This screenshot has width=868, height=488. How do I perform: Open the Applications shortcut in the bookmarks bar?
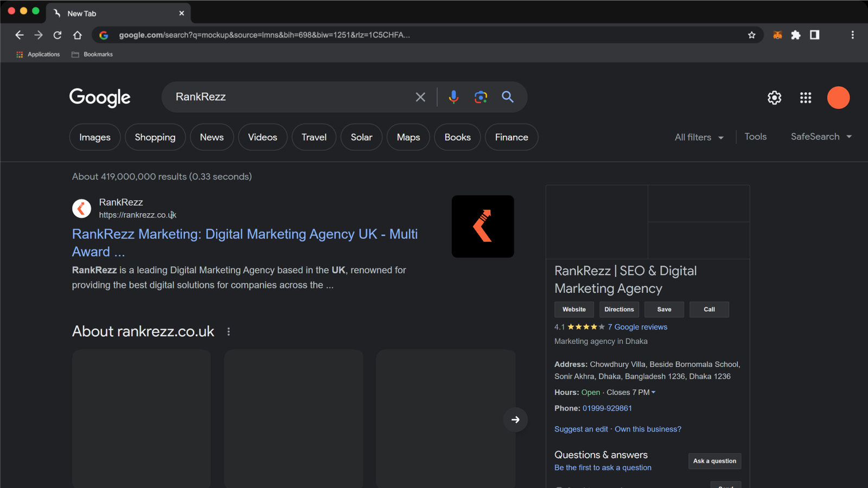tap(38, 54)
